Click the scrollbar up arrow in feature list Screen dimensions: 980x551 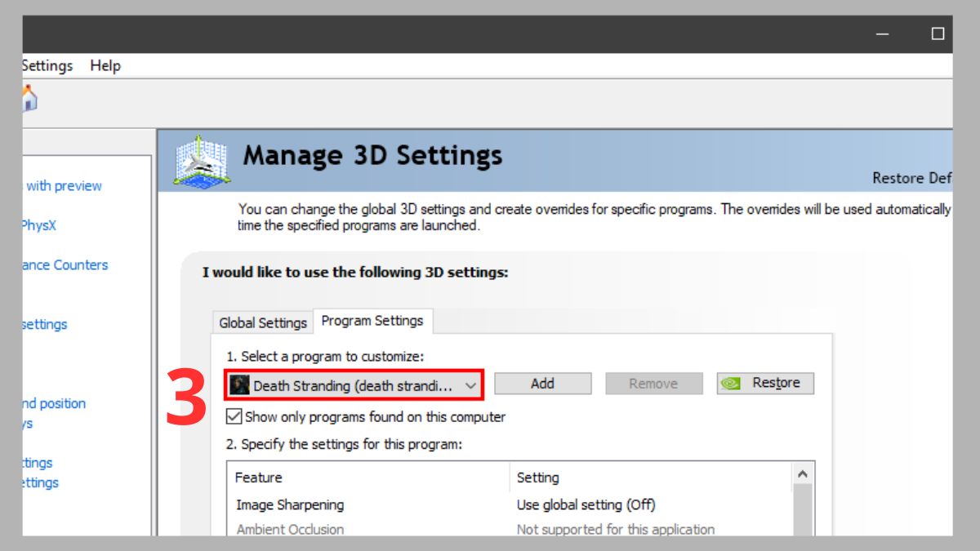coord(803,474)
